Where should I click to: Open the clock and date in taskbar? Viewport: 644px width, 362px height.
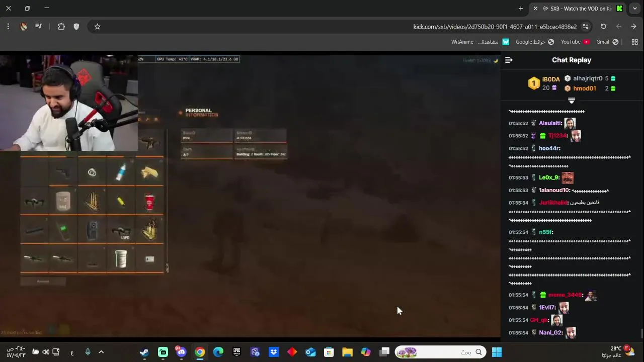pos(16,352)
